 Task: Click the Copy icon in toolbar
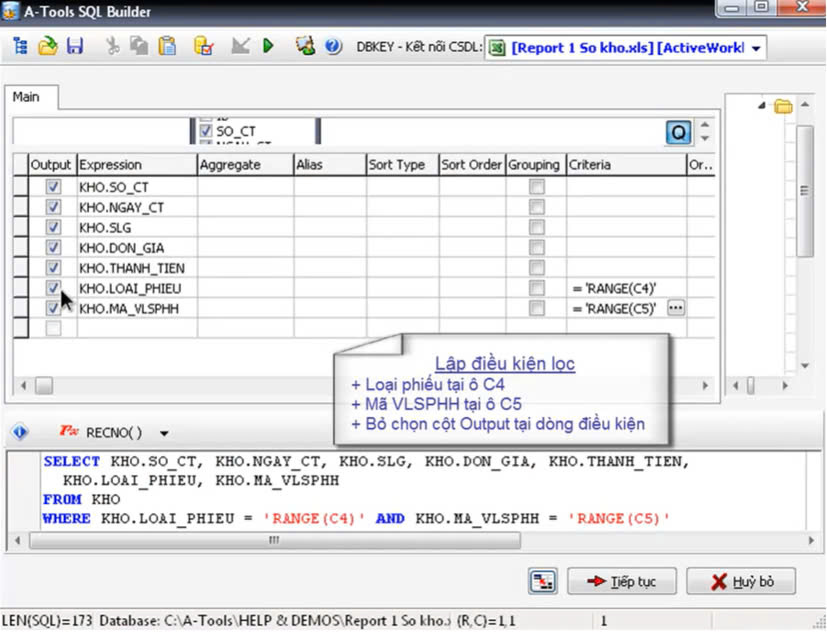click(139, 46)
